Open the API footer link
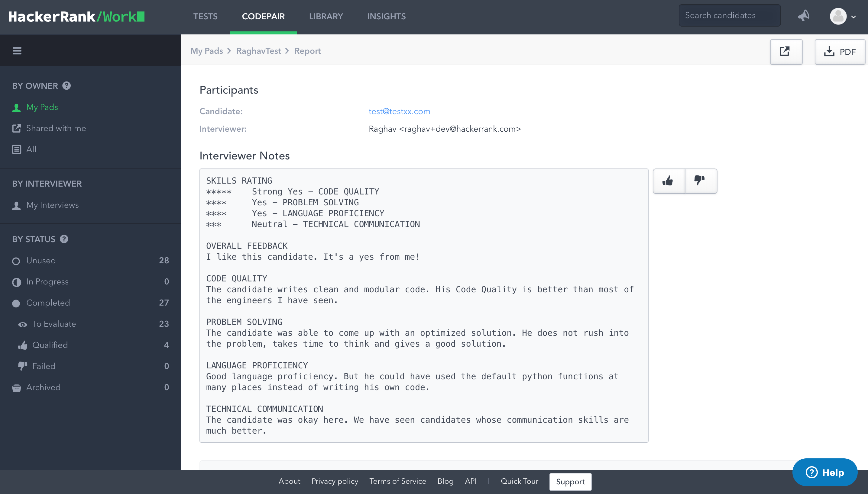The height and width of the screenshot is (494, 868). point(470,481)
